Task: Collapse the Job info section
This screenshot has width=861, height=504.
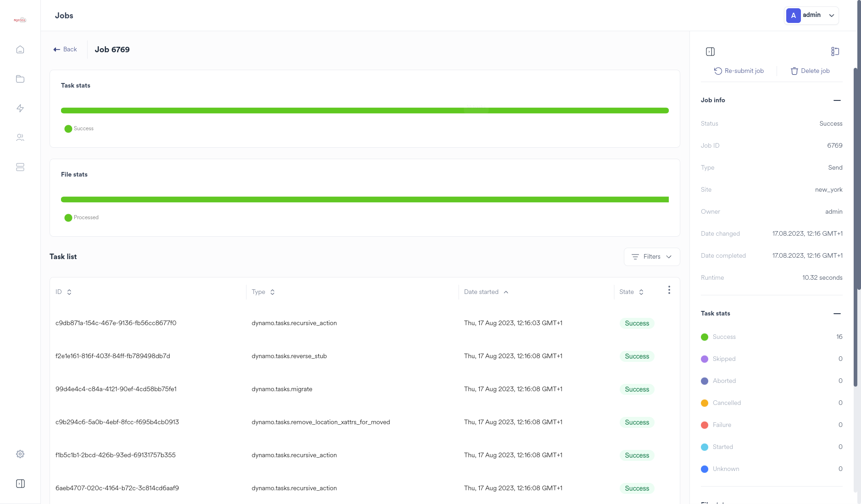Action: pyautogui.click(x=837, y=100)
